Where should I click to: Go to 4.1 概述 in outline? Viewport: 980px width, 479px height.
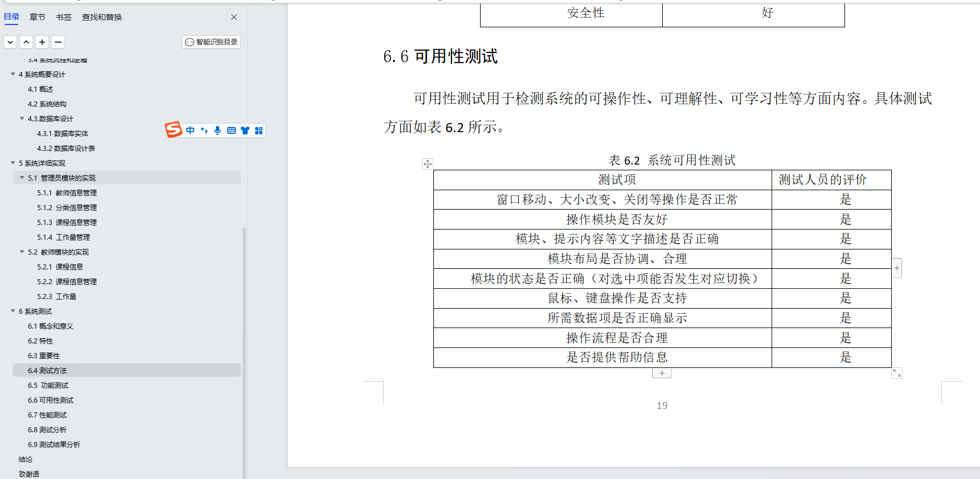pos(40,89)
